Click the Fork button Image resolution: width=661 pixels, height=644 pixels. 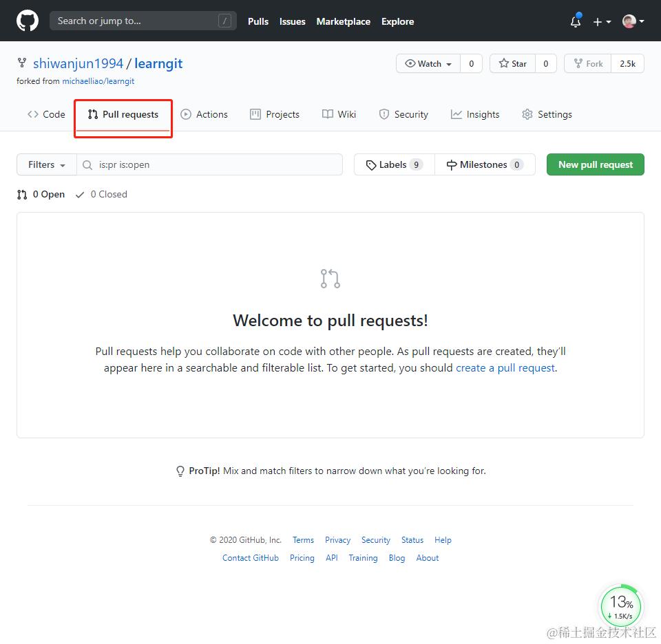[x=588, y=63]
